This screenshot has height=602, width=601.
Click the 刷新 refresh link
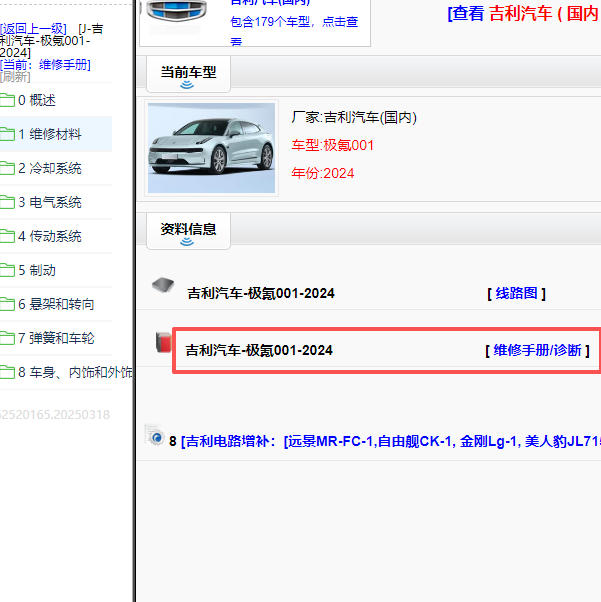point(15,77)
